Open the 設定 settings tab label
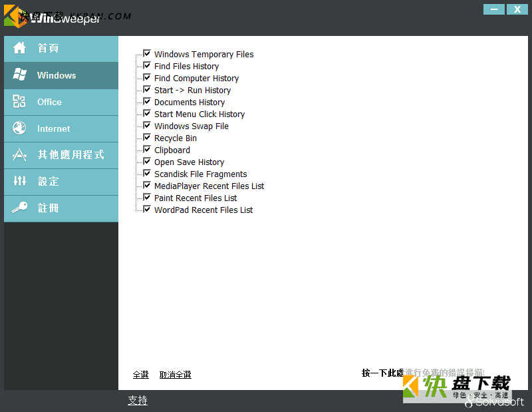The image size is (532, 412). click(x=48, y=181)
